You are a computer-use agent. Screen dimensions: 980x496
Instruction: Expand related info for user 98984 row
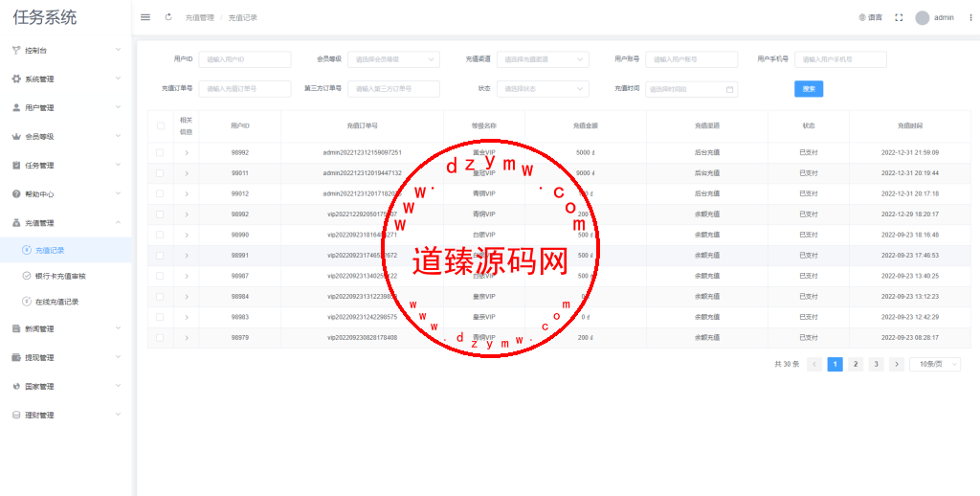point(187,297)
